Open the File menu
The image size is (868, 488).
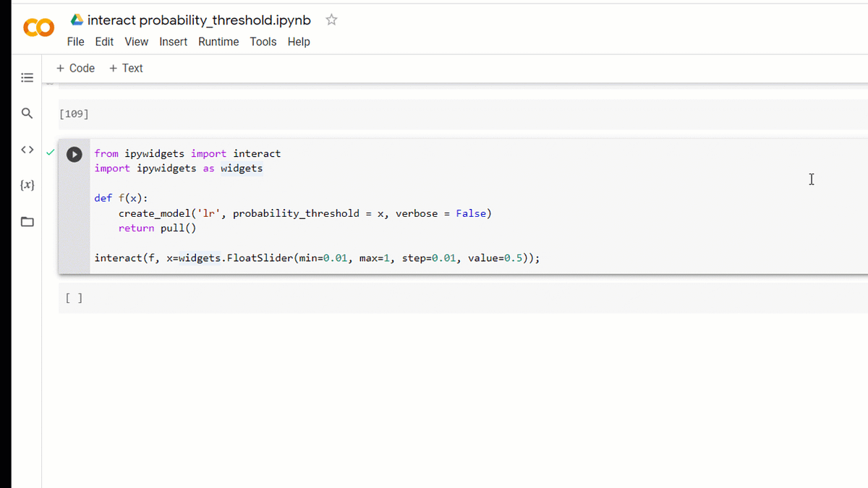point(75,41)
